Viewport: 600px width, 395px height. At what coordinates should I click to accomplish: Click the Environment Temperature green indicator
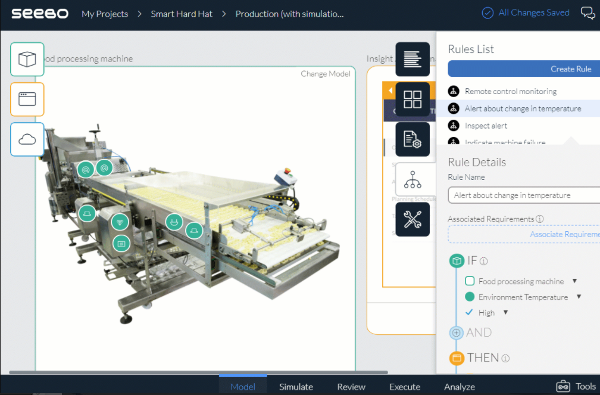click(470, 297)
